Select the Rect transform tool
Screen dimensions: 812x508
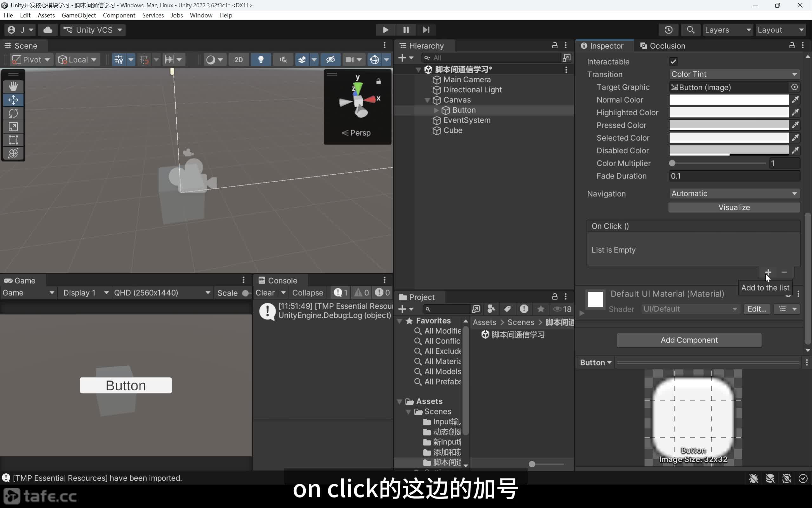[x=13, y=140]
